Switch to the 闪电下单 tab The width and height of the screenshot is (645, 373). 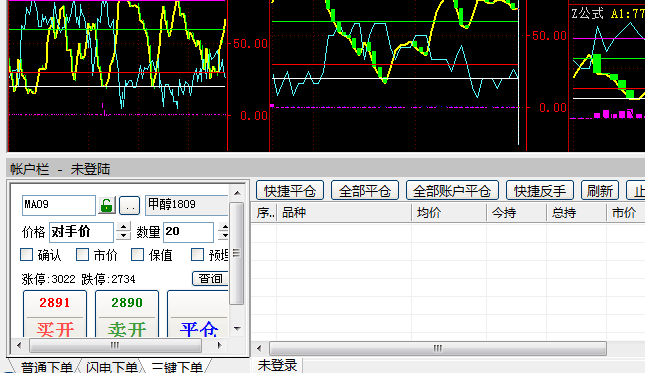[x=111, y=367]
